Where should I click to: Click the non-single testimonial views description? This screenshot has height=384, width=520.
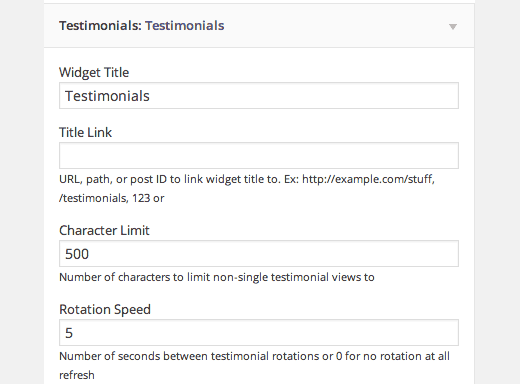pos(217,277)
